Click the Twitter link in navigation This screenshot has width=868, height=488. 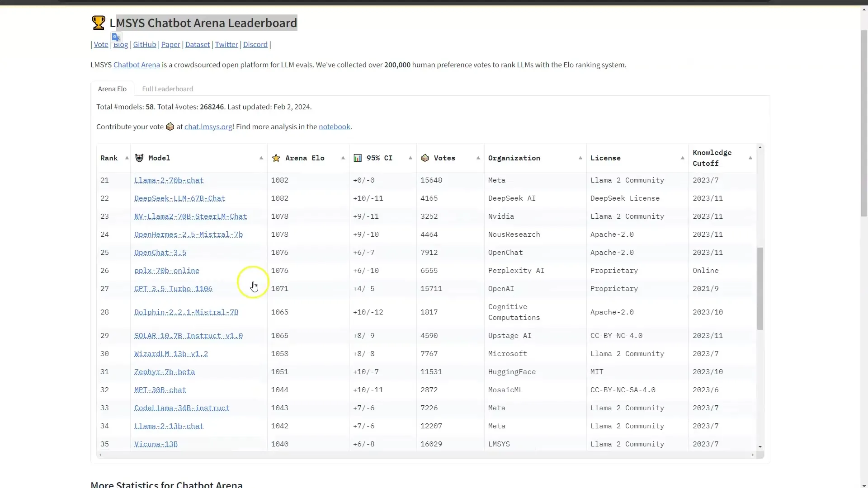click(226, 44)
